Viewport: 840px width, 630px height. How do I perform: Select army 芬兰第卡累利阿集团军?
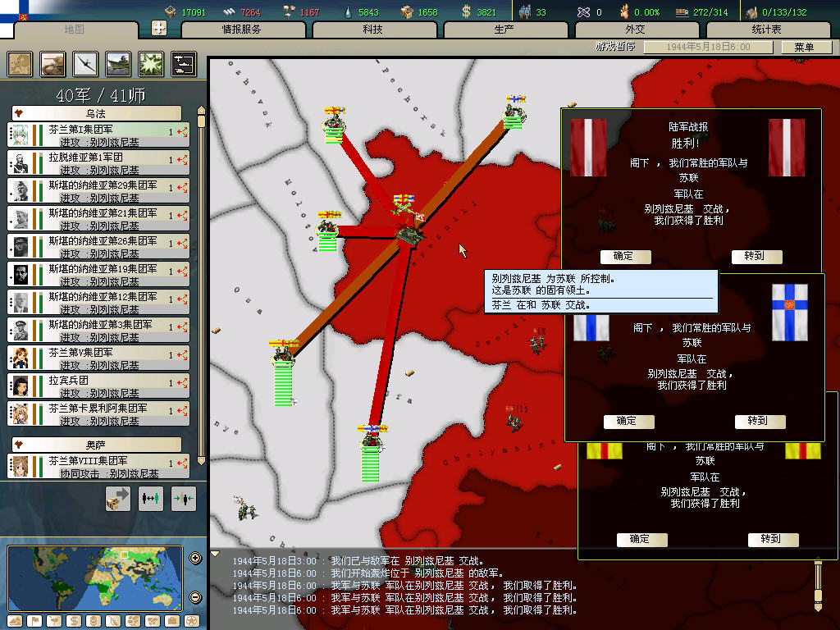coord(98,413)
